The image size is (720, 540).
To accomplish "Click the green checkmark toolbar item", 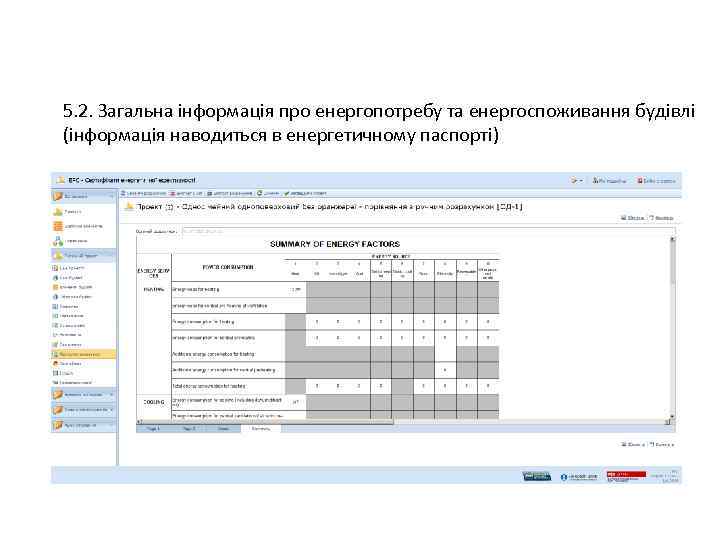I will coord(305,193).
